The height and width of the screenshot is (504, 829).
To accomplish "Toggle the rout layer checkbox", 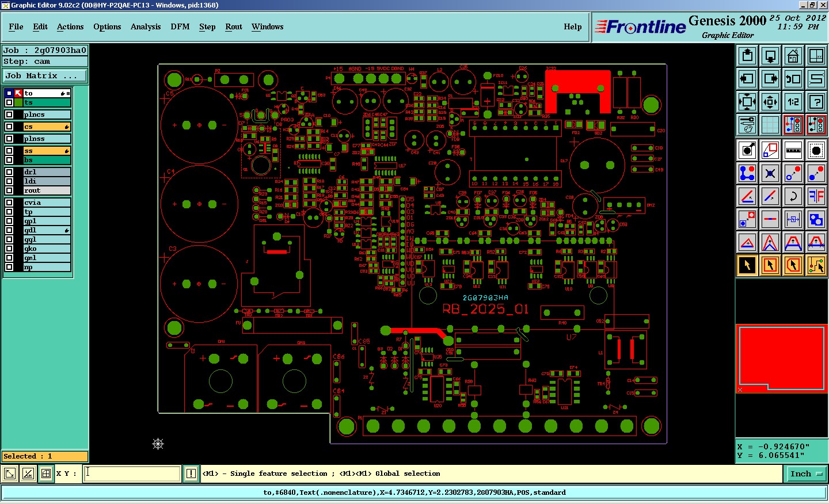I will 9,190.
